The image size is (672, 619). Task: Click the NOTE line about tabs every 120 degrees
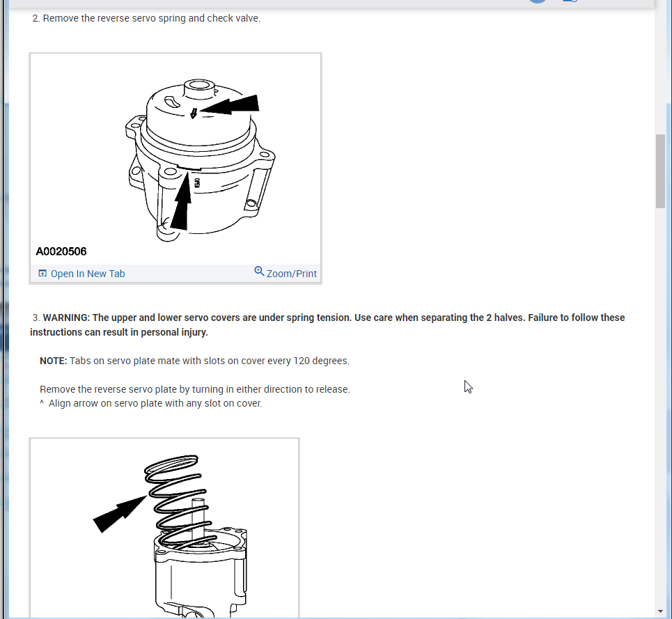tap(194, 361)
